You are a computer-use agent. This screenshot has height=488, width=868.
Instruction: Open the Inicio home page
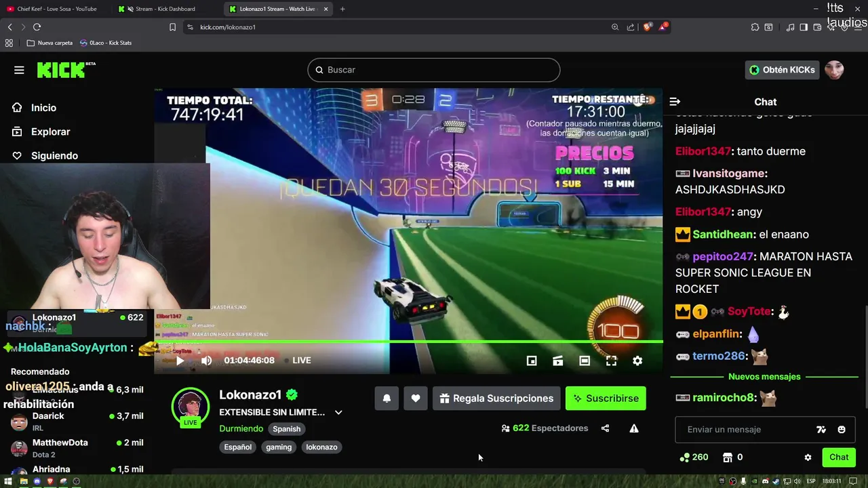43,108
